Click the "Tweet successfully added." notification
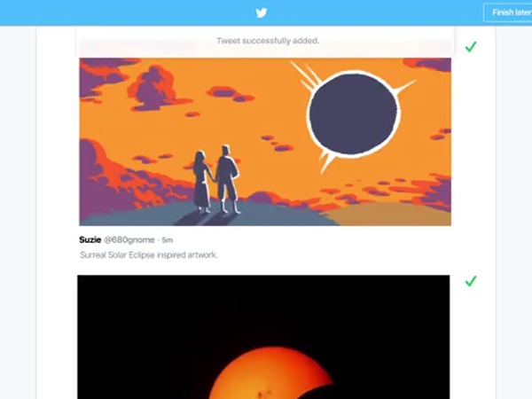 tap(268, 41)
